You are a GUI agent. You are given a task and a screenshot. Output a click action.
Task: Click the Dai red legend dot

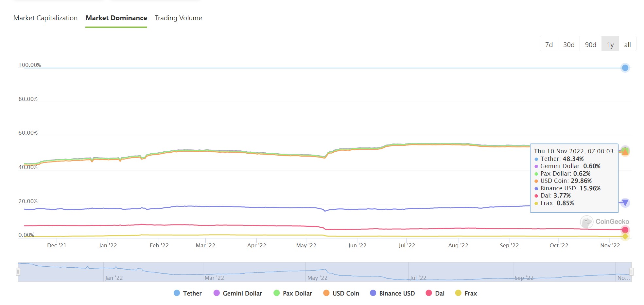(429, 293)
